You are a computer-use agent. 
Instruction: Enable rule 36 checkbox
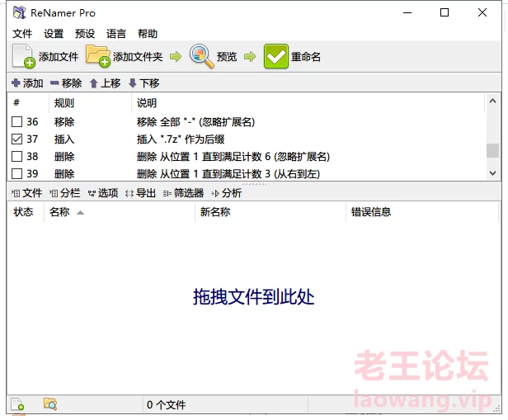tap(16, 122)
